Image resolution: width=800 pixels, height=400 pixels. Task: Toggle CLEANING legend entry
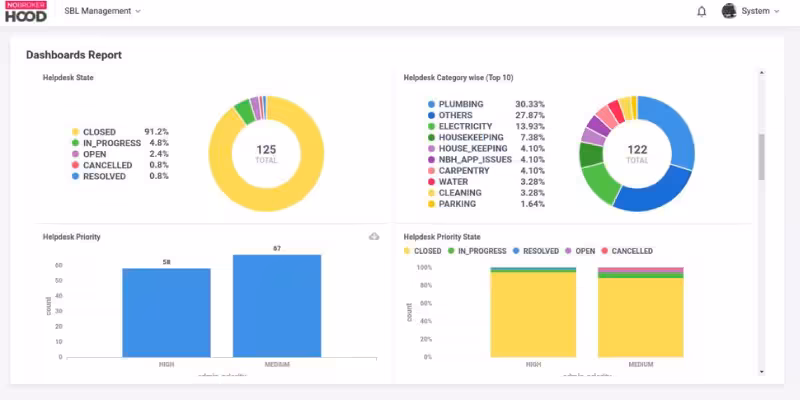tap(455, 193)
